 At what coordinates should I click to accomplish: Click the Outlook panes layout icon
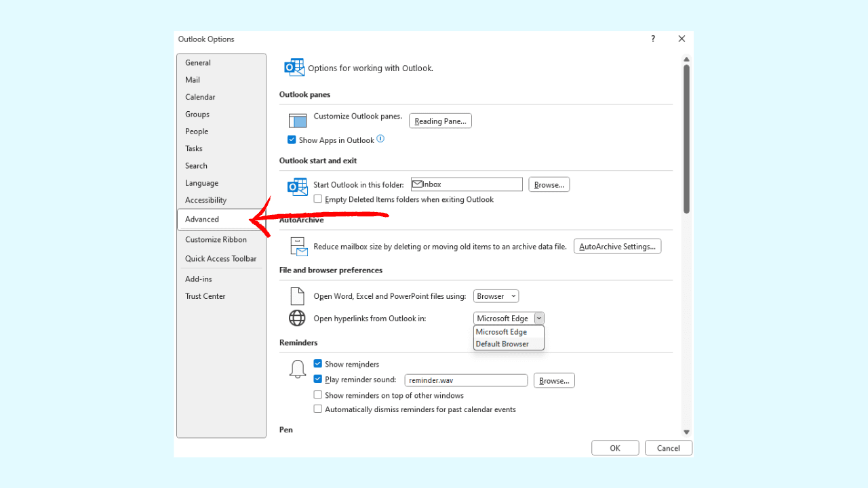point(298,121)
